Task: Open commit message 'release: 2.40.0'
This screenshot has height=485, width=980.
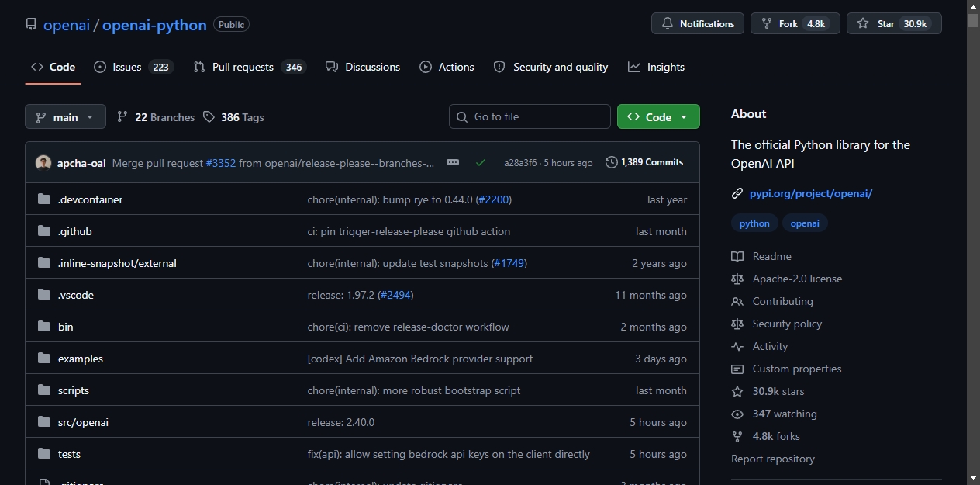Action: pyautogui.click(x=341, y=422)
